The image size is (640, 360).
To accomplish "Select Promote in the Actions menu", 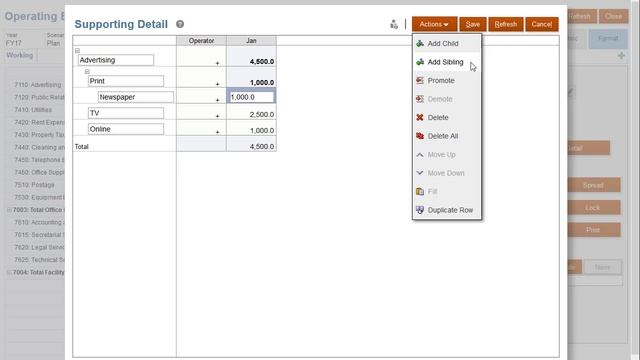I will click(x=447, y=80).
